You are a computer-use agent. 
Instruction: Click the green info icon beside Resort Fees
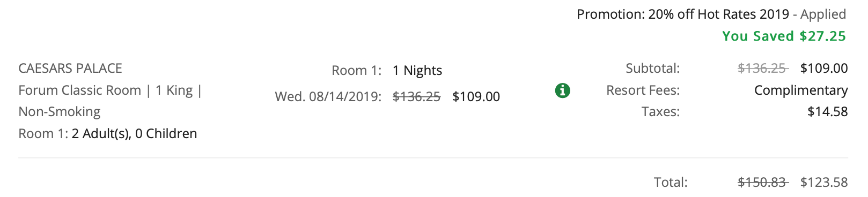click(x=562, y=90)
